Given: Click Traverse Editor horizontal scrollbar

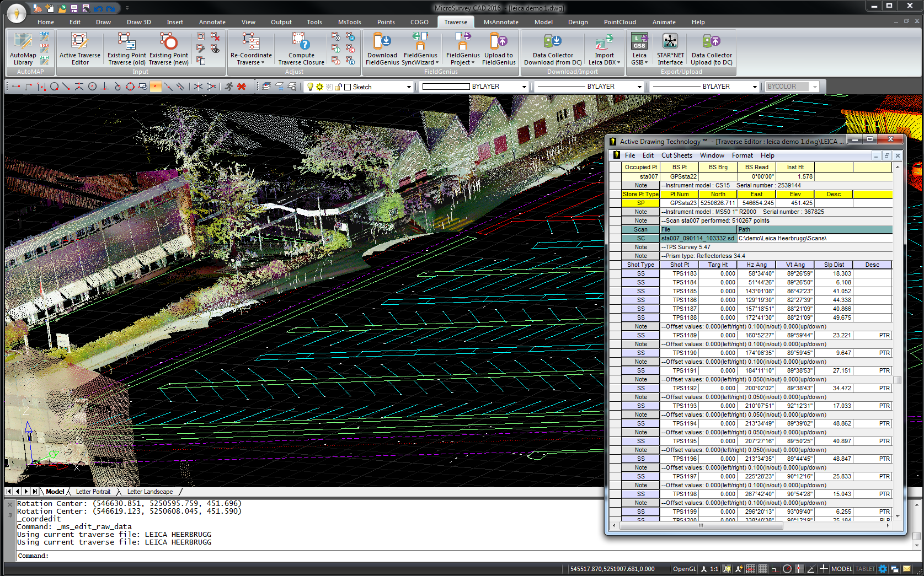Looking at the screenshot, I should pos(701,525).
